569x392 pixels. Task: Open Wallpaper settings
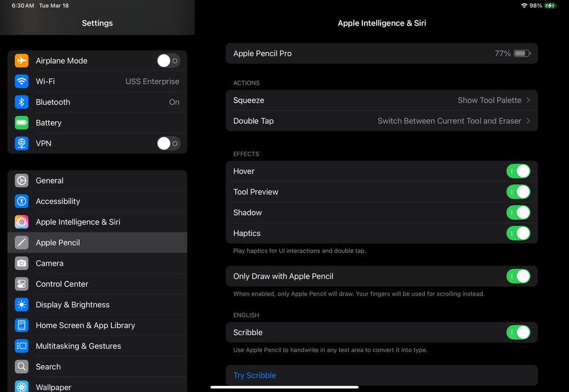[97, 385]
